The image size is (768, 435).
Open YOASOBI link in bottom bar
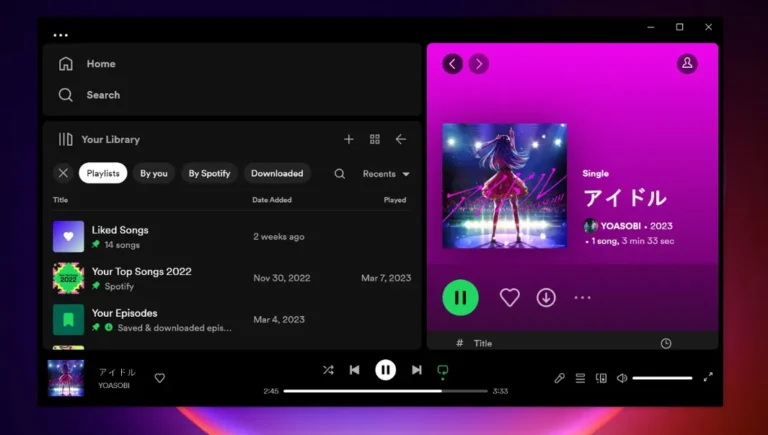coord(114,386)
